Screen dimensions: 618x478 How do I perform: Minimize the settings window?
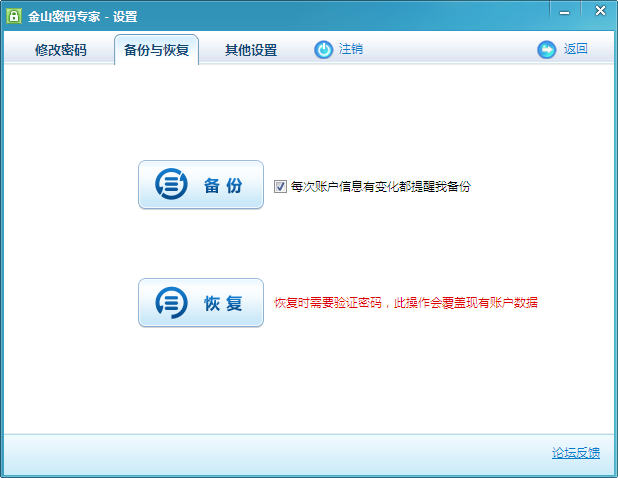[564, 11]
